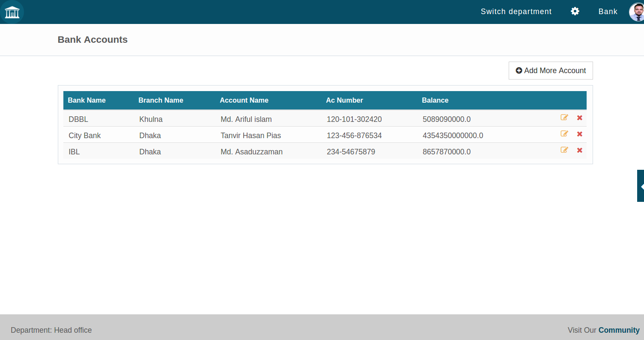
Task: Open the Bank menu in navbar
Action: coord(608,12)
